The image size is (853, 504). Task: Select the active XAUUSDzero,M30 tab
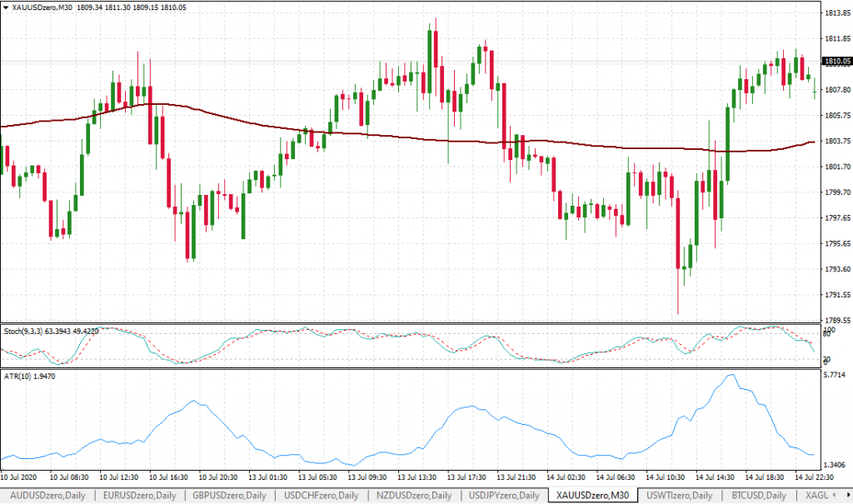pos(592,496)
